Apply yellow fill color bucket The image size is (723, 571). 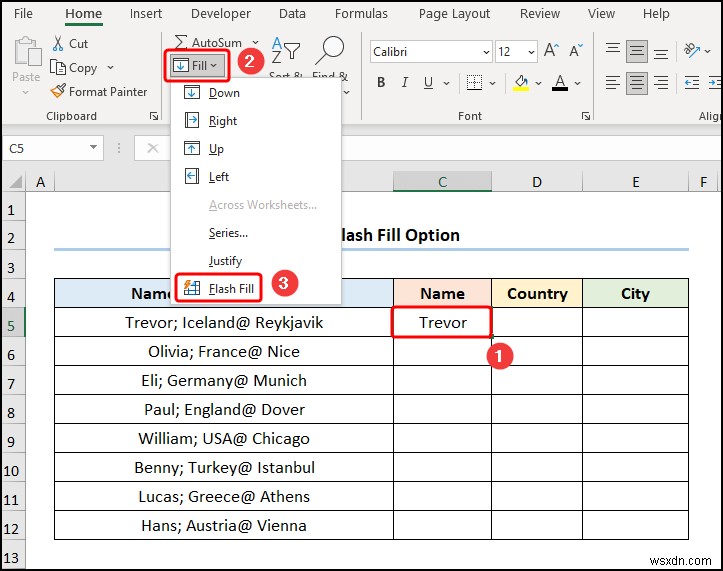[521, 83]
